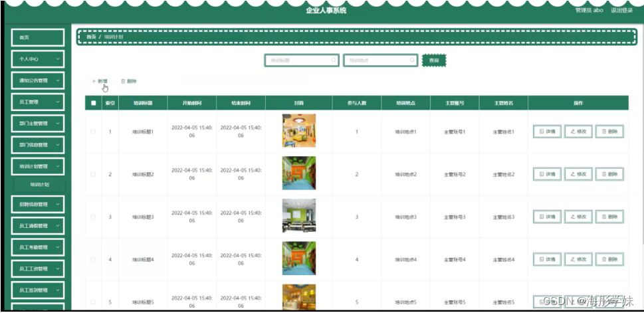Tick the select-all checkbox in table header
The image size is (644, 313).
(93, 103)
